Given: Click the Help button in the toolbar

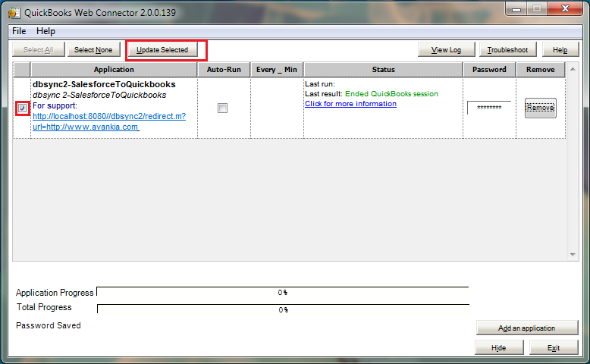Looking at the screenshot, I should pos(560,50).
